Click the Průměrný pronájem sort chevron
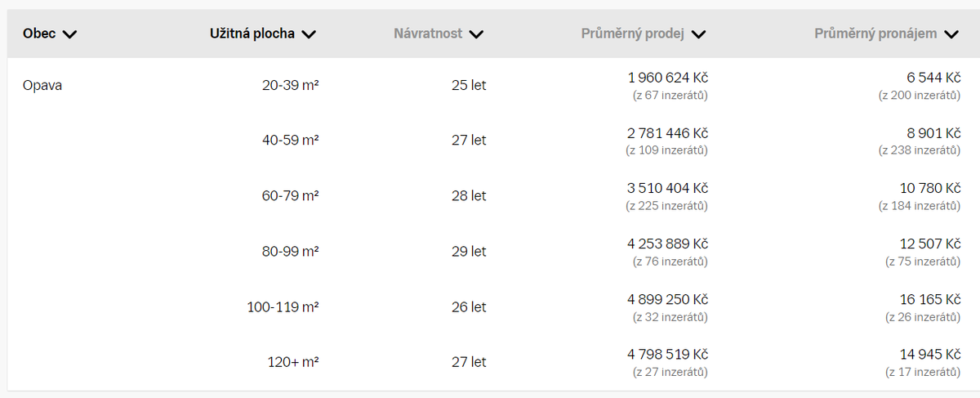 point(951,34)
